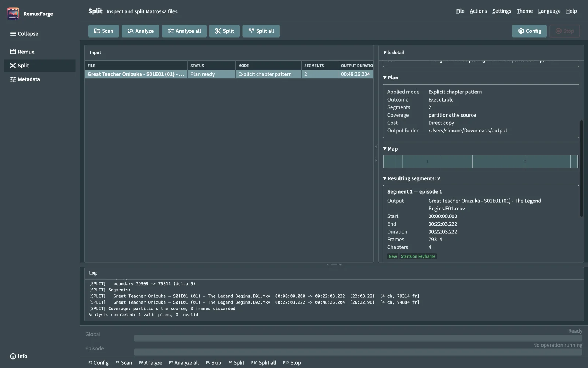Click the Info circle icon

(13, 356)
